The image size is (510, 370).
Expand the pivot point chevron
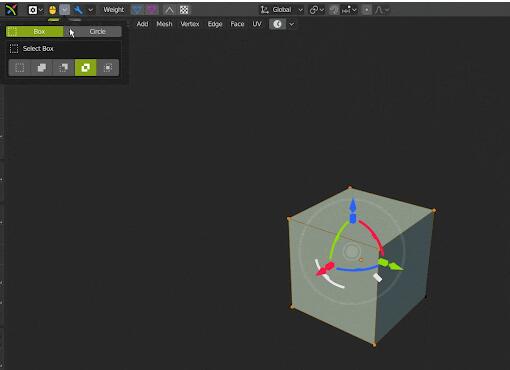click(x=322, y=10)
